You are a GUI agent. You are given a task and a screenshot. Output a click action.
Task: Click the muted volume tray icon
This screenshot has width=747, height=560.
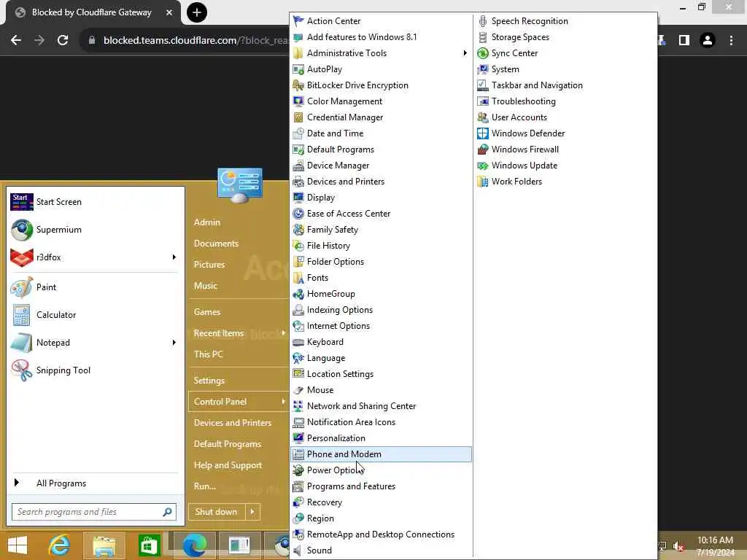(x=678, y=546)
